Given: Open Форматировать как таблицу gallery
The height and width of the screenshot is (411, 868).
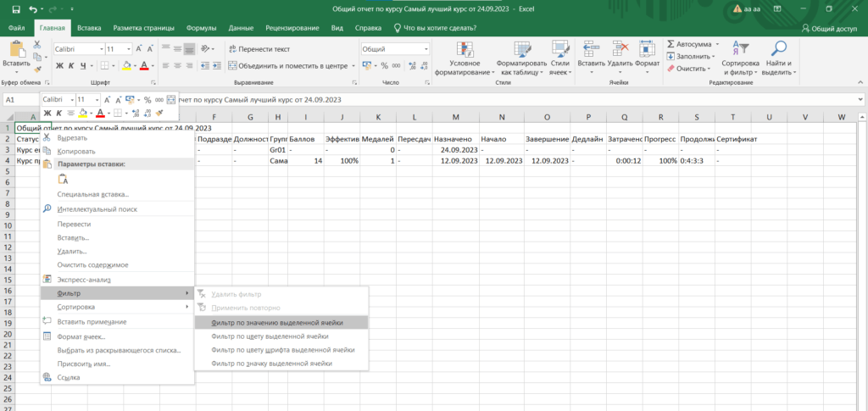Looking at the screenshot, I should coord(522,58).
